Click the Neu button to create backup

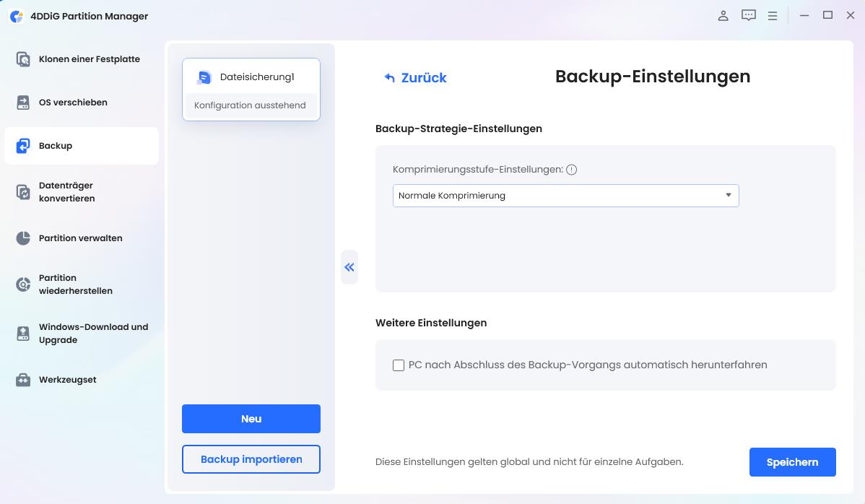pos(251,418)
